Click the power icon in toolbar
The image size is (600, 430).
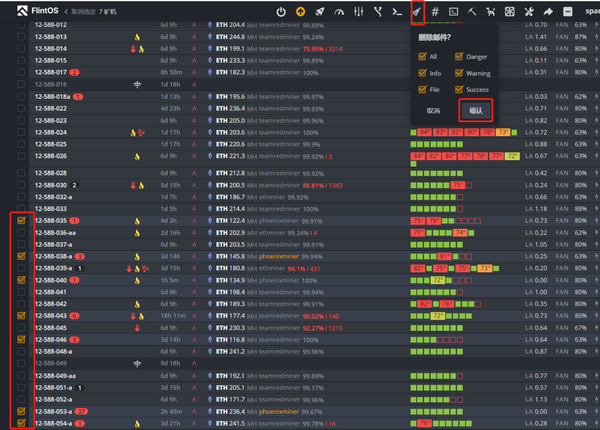point(281,11)
